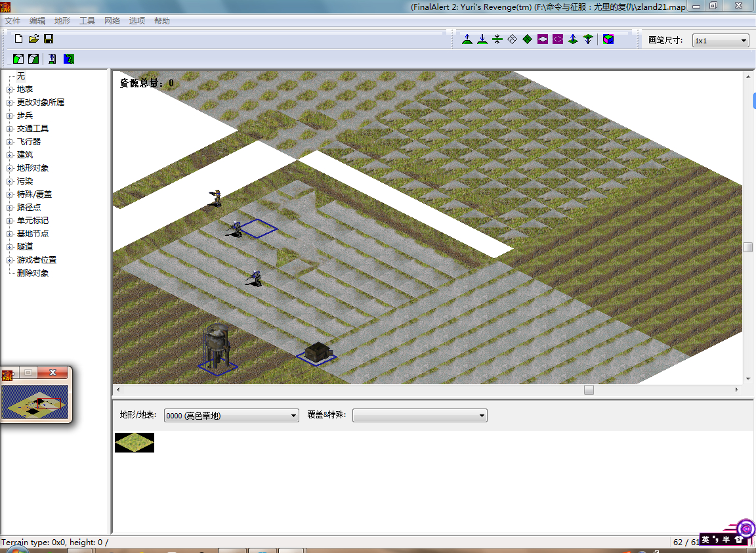The height and width of the screenshot is (553, 756).
Task: Save the map with the floppy disk icon
Action: 49,39
